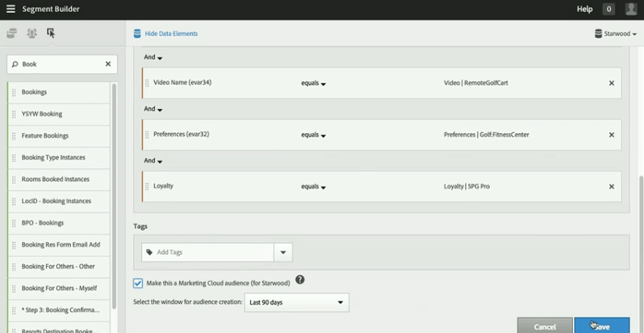
Task: Remove the Preferences (evar32) rule
Action: click(611, 135)
